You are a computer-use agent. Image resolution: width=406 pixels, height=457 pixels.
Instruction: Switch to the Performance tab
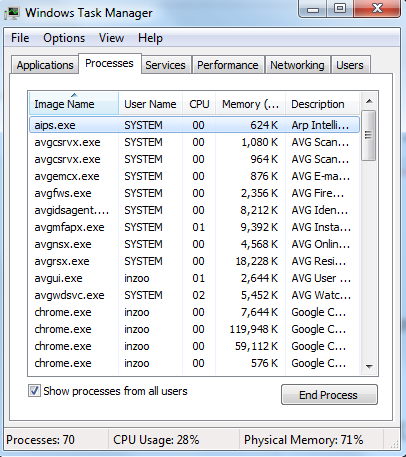coord(228,65)
